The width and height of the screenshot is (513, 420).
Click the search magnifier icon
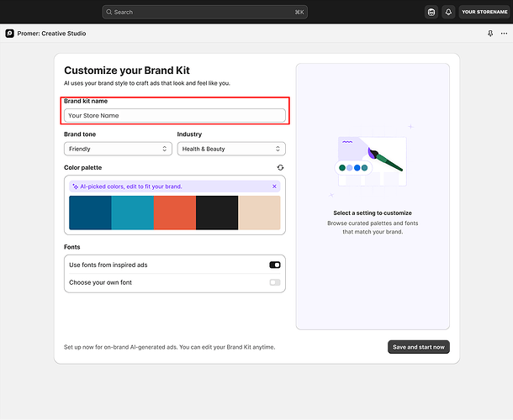pyautogui.click(x=109, y=12)
